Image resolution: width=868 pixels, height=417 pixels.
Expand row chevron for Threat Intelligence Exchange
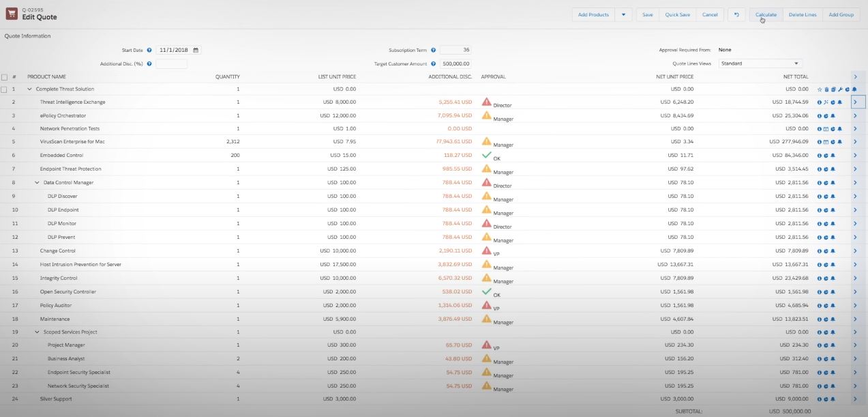[856, 102]
